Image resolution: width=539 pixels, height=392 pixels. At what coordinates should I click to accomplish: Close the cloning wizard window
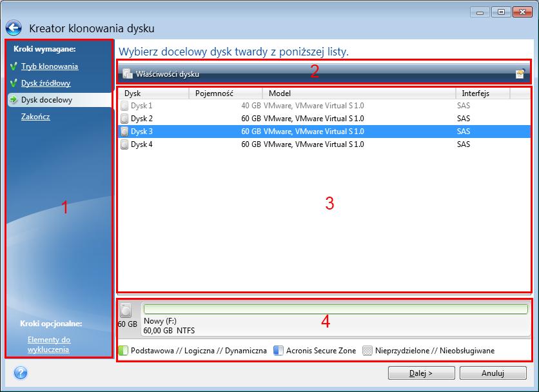[522, 12]
